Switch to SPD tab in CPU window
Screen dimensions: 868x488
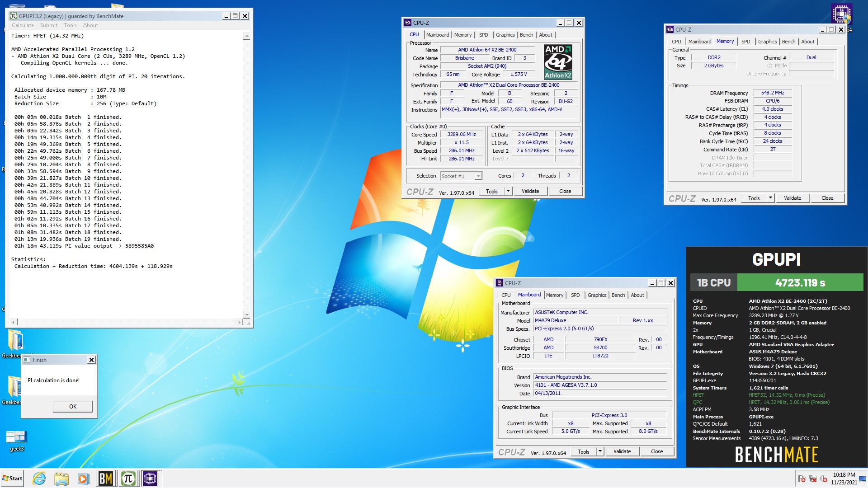coord(483,35)
